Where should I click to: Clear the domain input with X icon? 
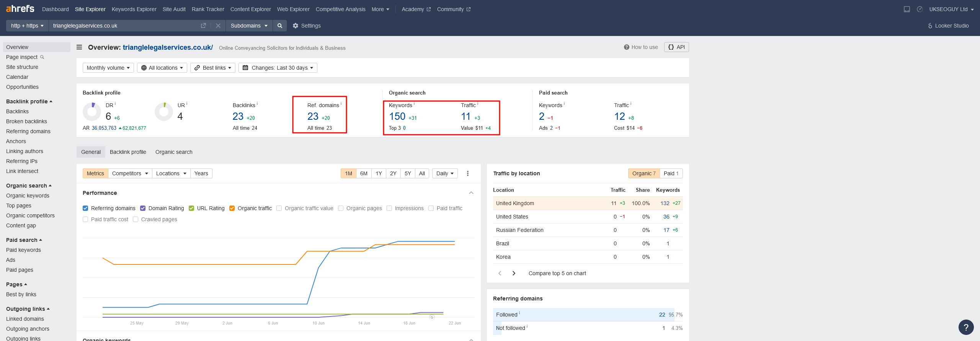pyautogui.click(x=218, y=26)
